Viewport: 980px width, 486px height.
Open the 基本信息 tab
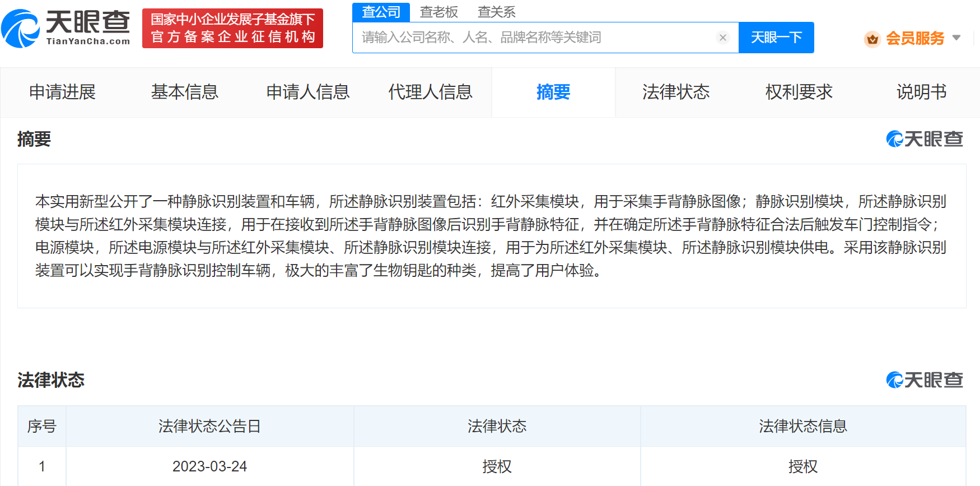point(184,92)
